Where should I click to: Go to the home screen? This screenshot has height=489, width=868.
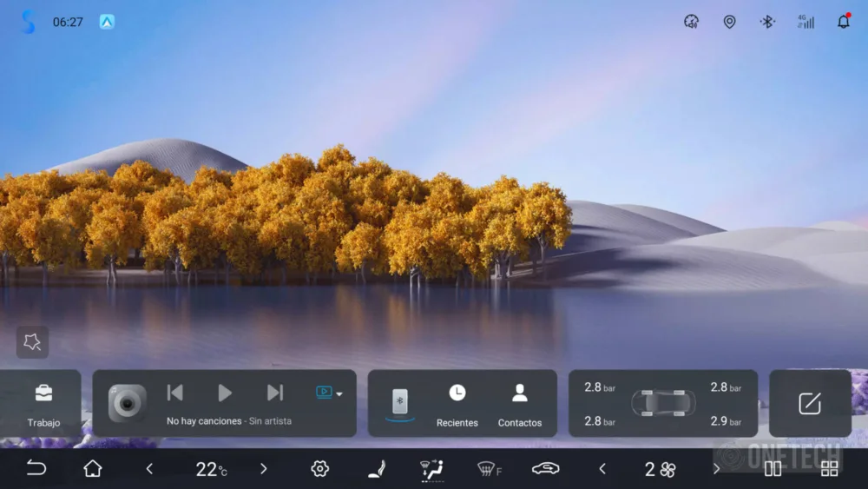(x=93, y=469)
